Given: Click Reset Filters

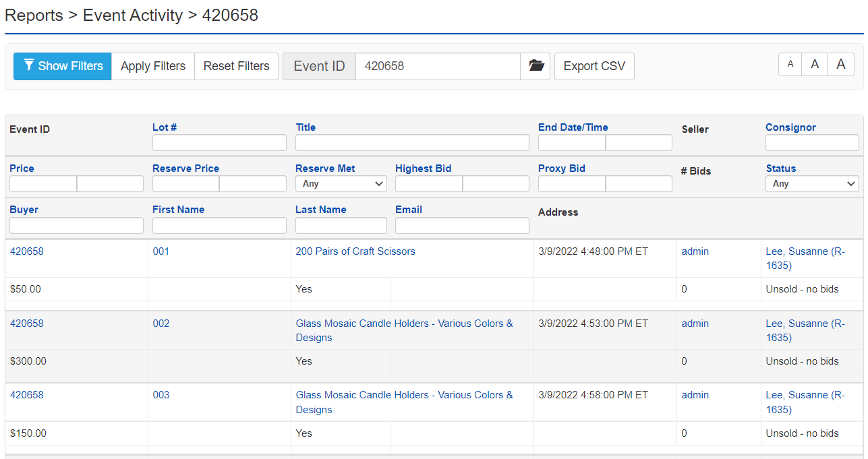Looking at the screenshot, I should (x=237, y=66).
